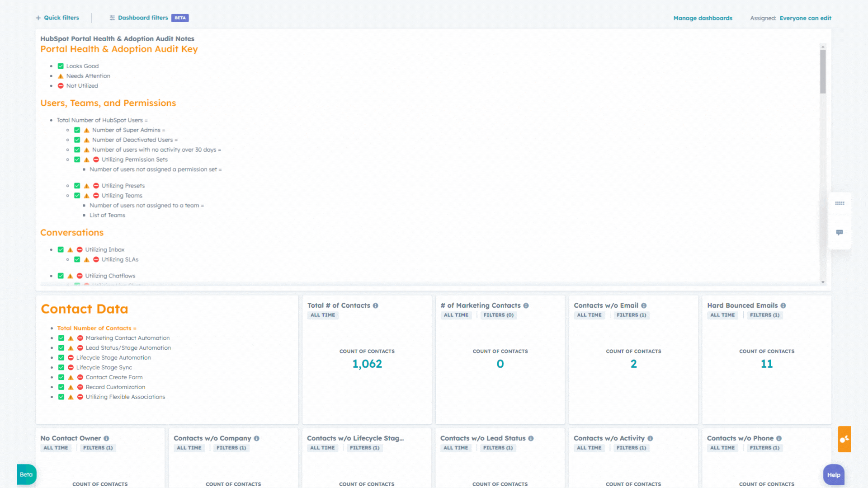The height and width of the screenshot is (488, 868).
Task: Click the BETA tag next to Dashboard filters
Action: (180, 18)
